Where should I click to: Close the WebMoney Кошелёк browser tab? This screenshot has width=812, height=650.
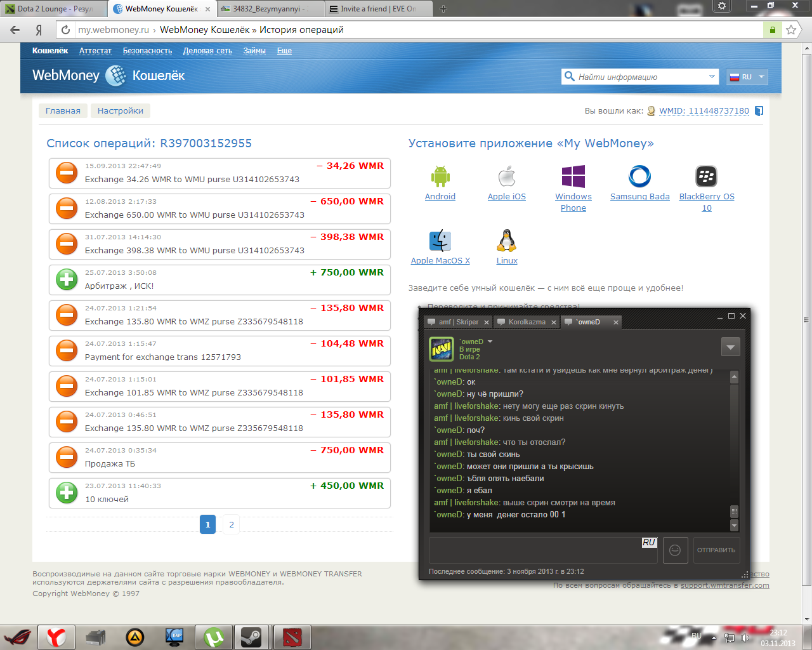(207, 10)
